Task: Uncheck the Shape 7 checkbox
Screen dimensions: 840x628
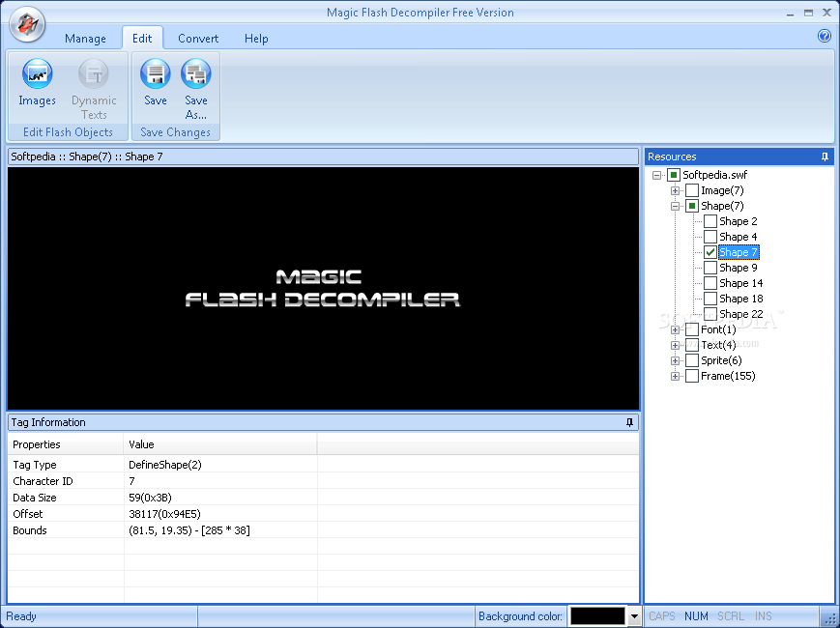Action: click(x=710, y=253)
